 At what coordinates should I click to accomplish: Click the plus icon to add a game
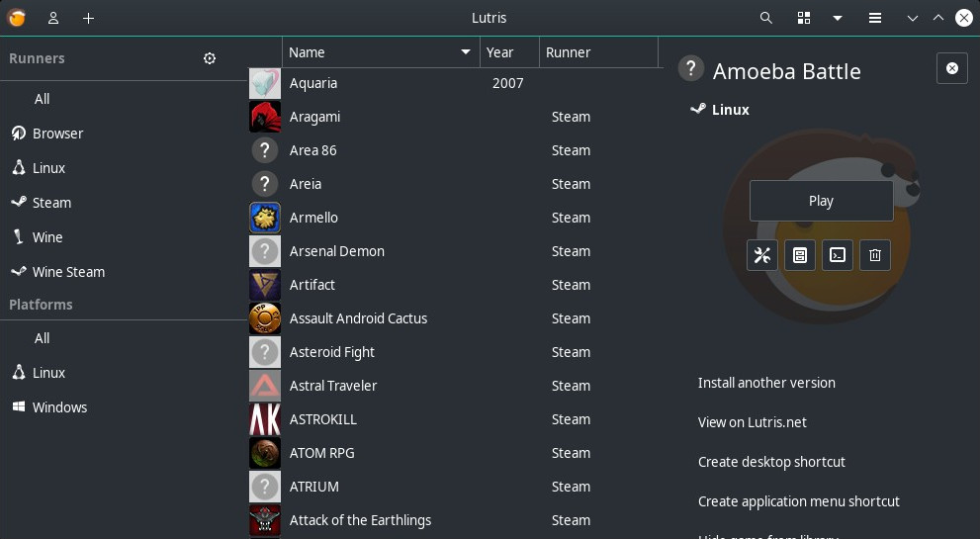pyautogui.click(x=88, y=18)
